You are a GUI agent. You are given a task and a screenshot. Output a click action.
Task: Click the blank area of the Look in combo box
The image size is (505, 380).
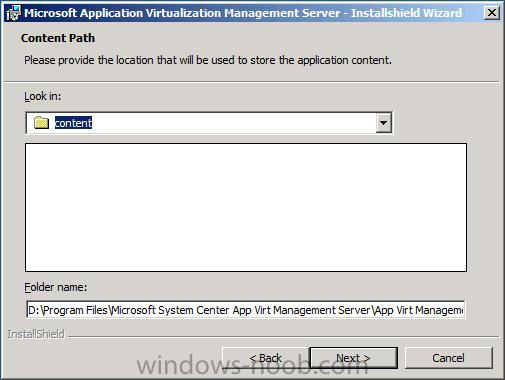233,123
